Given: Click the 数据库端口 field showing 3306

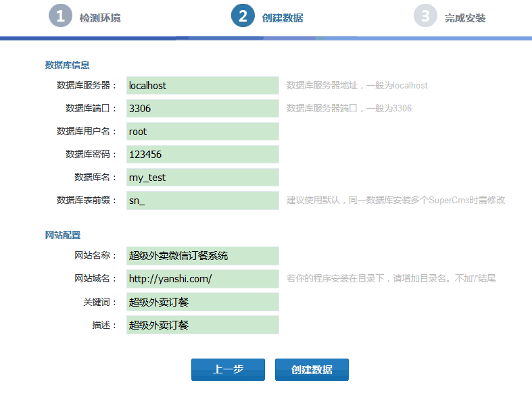Looking at the screenshot, I should click(x=202, y=109).
